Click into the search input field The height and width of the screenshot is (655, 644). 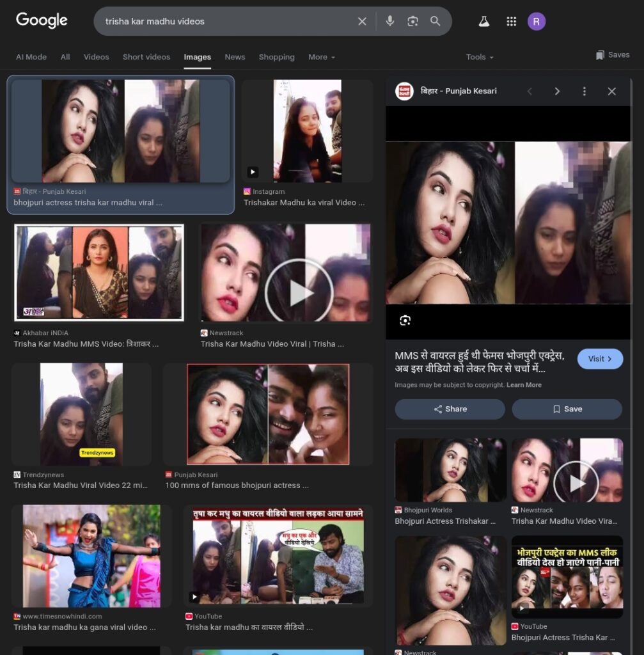(x=224, y=21)
